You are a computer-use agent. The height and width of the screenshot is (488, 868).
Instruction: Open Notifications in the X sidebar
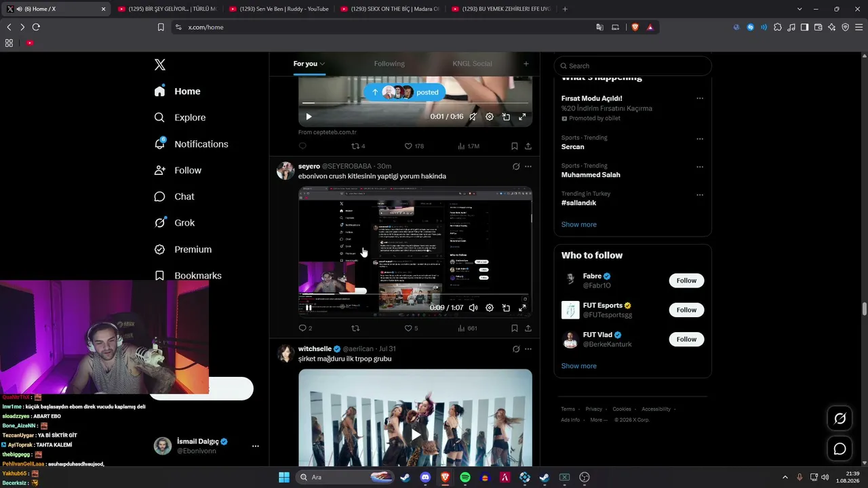[191, 144]
